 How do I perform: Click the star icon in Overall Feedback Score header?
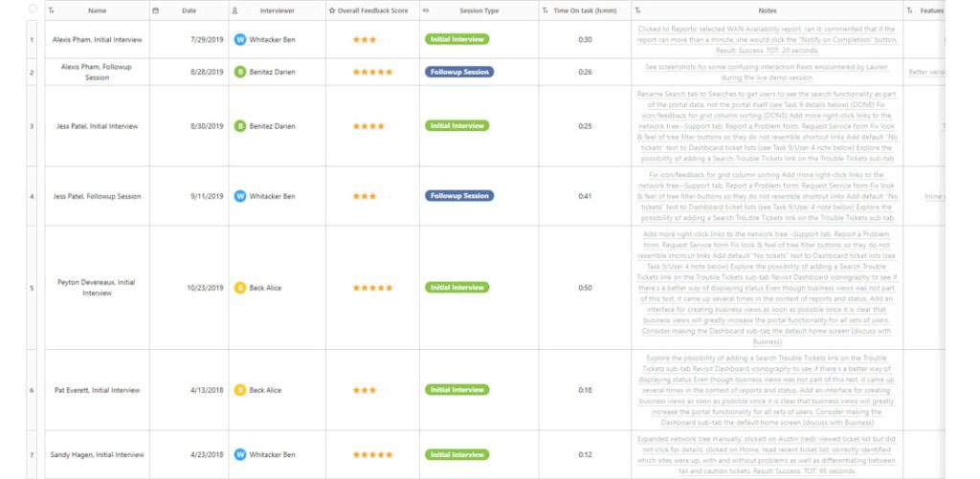tap(332, 11)
